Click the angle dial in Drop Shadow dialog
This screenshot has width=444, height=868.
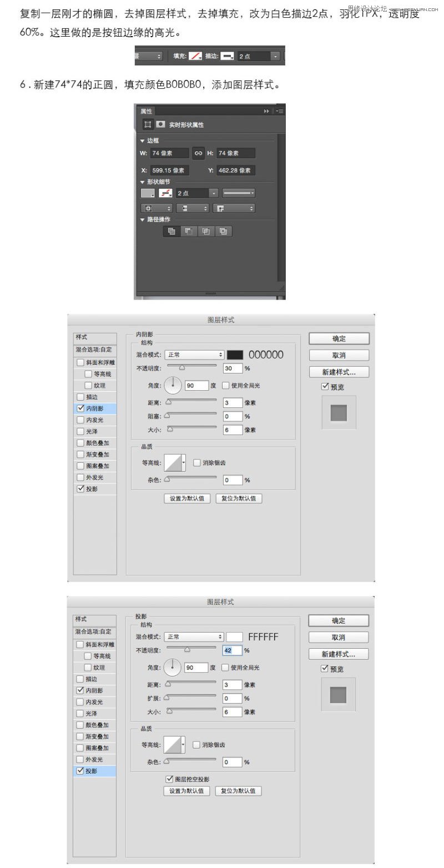(x=173, y=667)
